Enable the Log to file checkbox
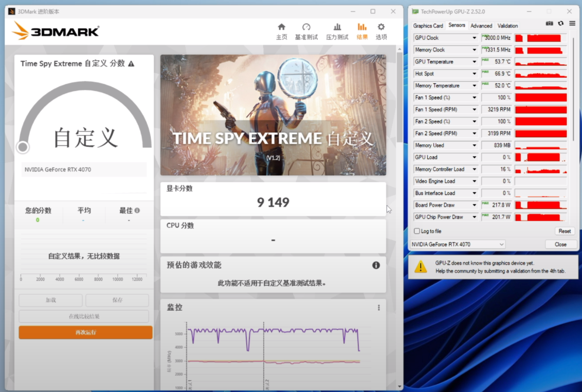Viewport: 582px width, 392px height. pyautogui.click(x=417, y=231)
